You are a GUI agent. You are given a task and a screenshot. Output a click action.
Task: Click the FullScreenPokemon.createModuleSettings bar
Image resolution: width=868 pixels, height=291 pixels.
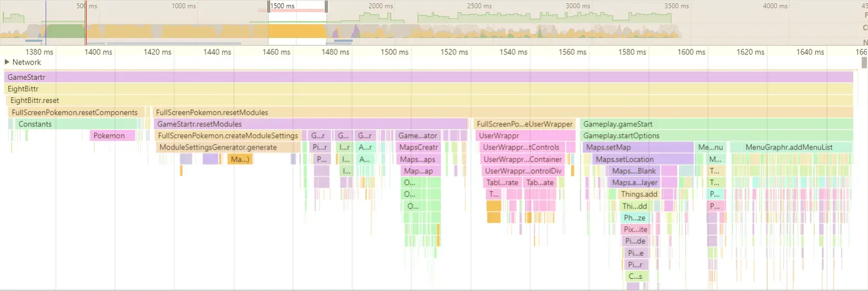click(227, 136)
